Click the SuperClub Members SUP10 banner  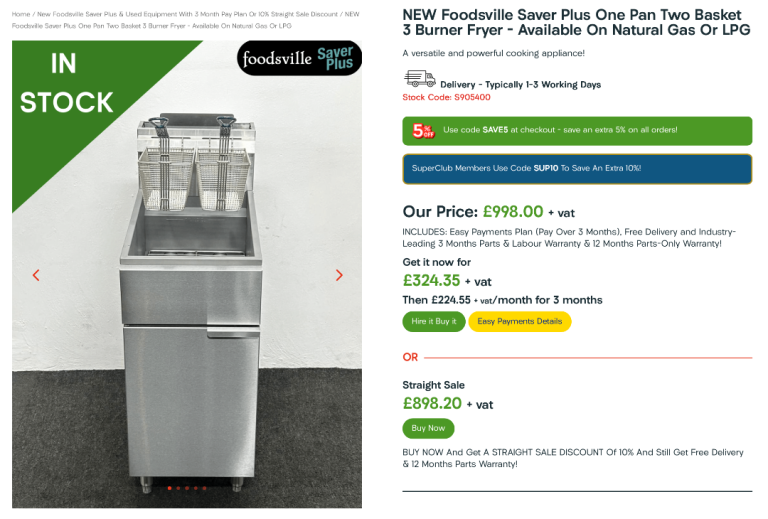tap(577, 168)
